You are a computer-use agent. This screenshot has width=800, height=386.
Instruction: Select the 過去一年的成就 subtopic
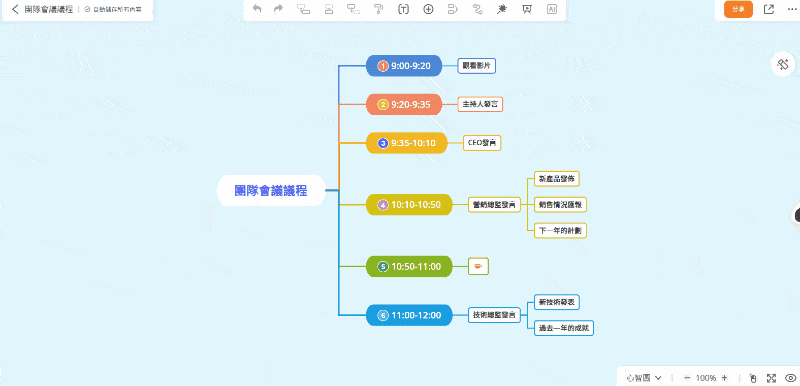tap(564, 328)
